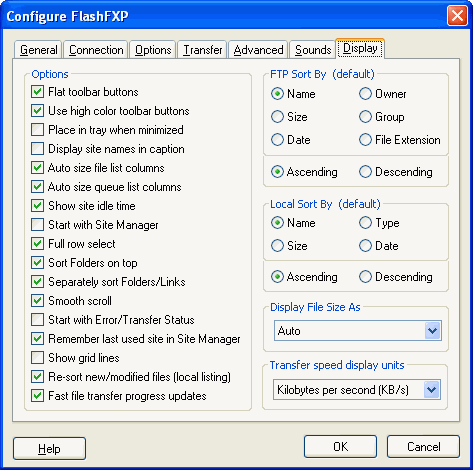Go to the Sounds tab

tap(313, 50)
